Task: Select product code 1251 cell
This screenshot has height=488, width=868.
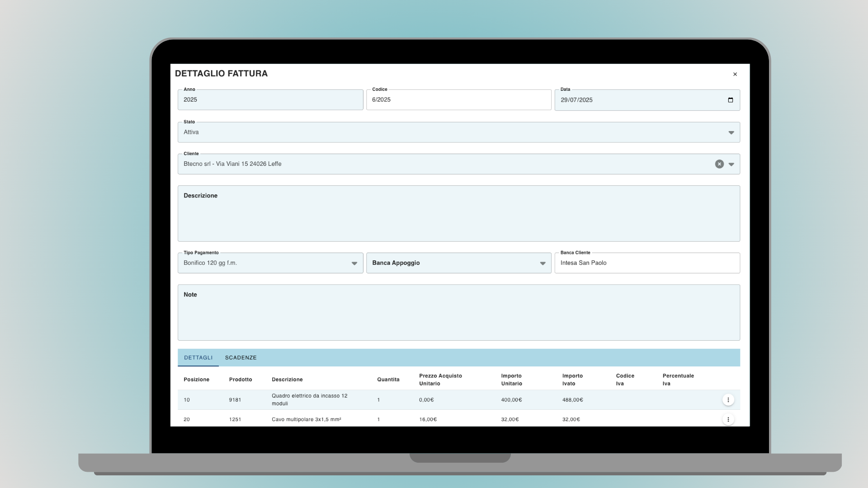Action: [235, 419]
